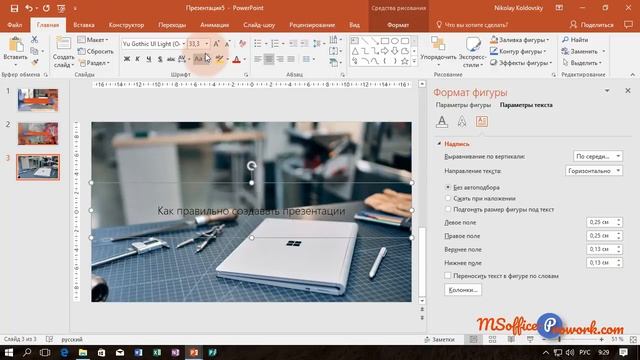Open the Windows Start menu
Screen dimensions: 640x360
(9, 353)
